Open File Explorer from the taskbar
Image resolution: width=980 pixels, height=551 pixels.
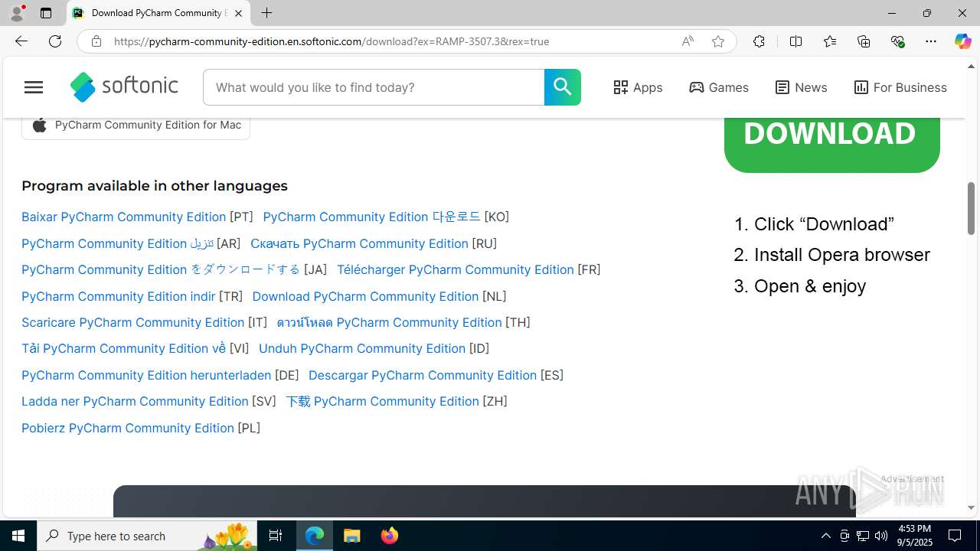352,536
